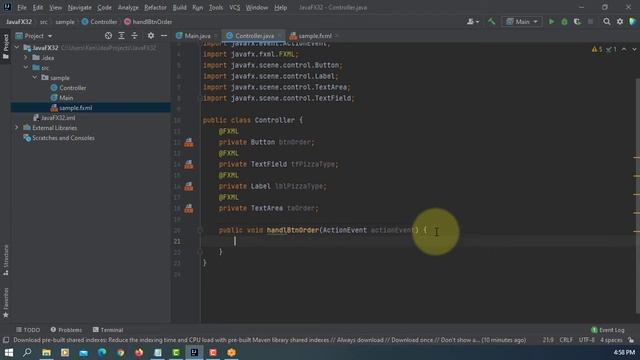
Task: Toggle the Favorites tool window stripe button
Action: (6, 302)
